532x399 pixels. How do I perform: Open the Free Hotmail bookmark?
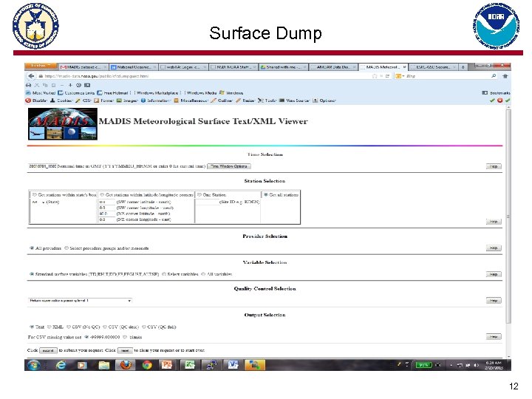[x=112, y=92]
